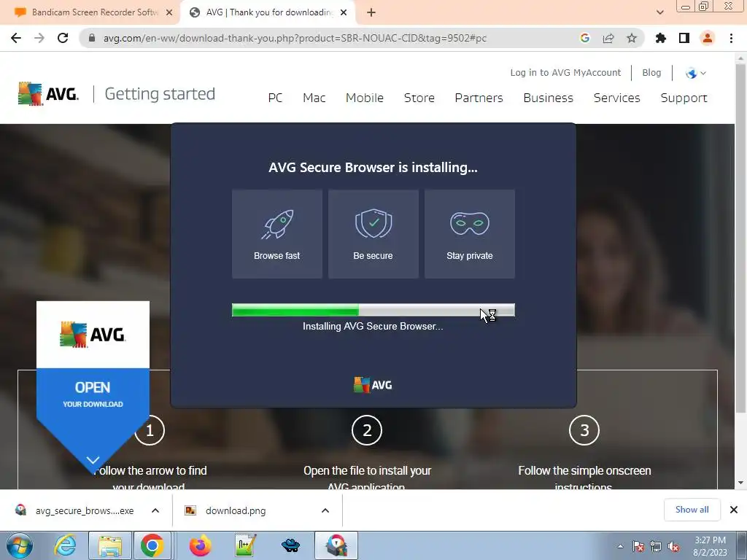
Task: Click the page vertical scrollbar
Action: tap(740, 238)
